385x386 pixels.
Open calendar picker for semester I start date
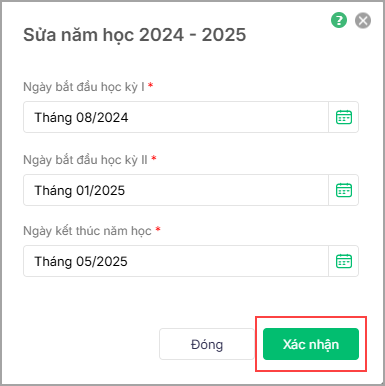[344, 117]
